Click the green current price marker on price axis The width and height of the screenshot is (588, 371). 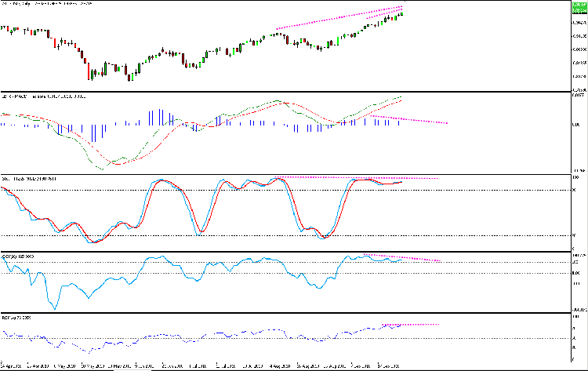coord(579,8)
